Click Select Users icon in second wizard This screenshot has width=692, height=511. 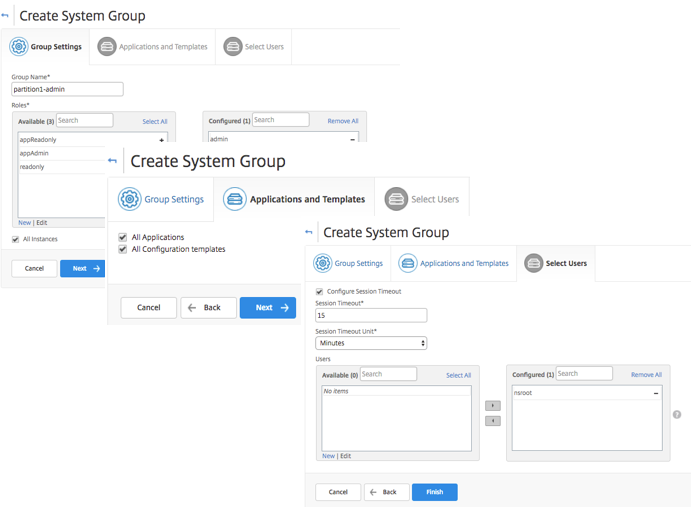click(396, 199)
